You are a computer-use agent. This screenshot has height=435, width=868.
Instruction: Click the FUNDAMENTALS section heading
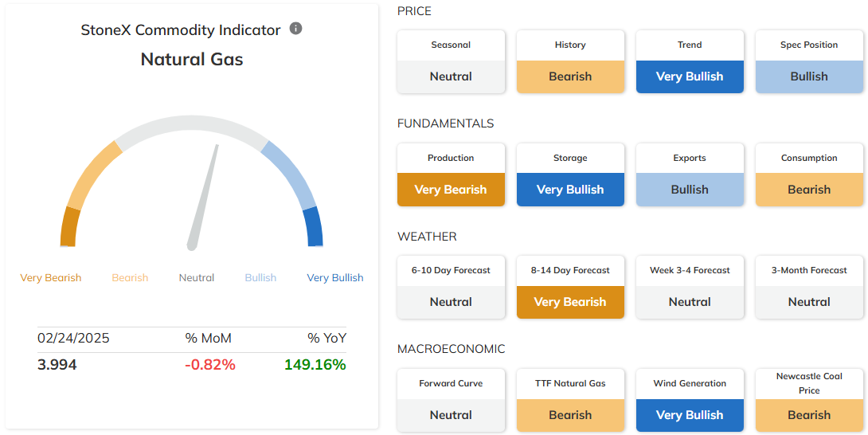point(446,123)
